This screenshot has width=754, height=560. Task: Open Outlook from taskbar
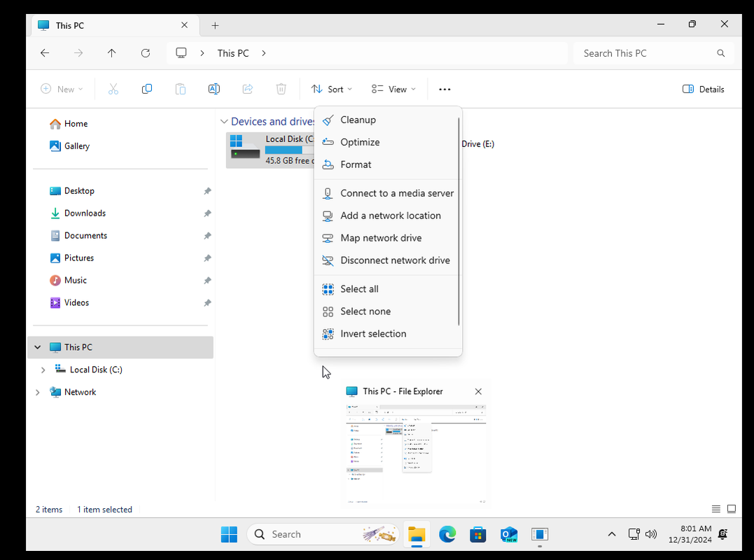click(x=509, y=534)
